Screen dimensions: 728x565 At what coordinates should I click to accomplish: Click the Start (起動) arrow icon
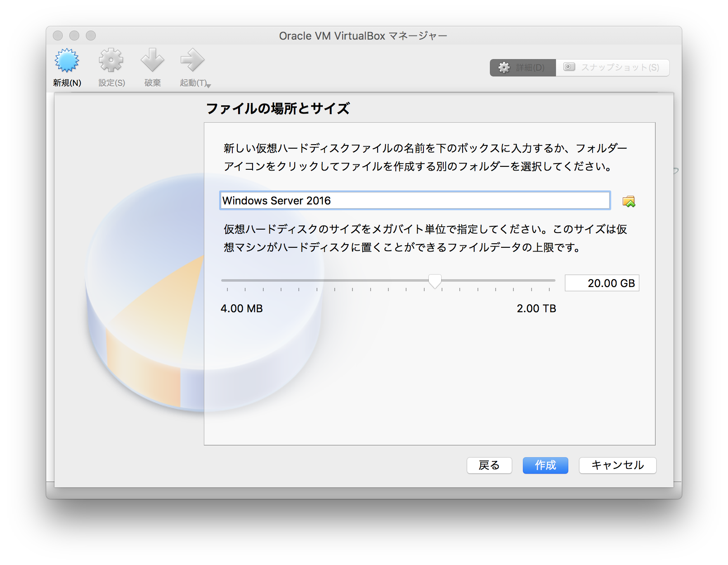tap(192, 60)
